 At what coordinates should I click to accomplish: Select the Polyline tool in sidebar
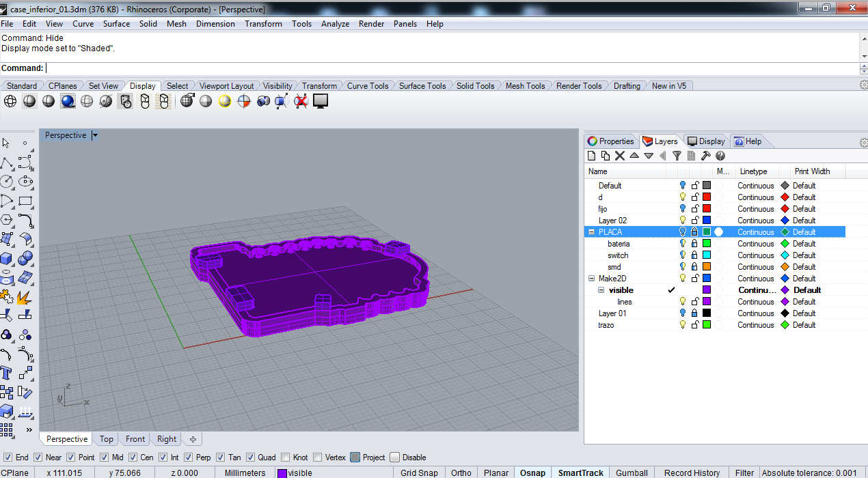(7, 163)
